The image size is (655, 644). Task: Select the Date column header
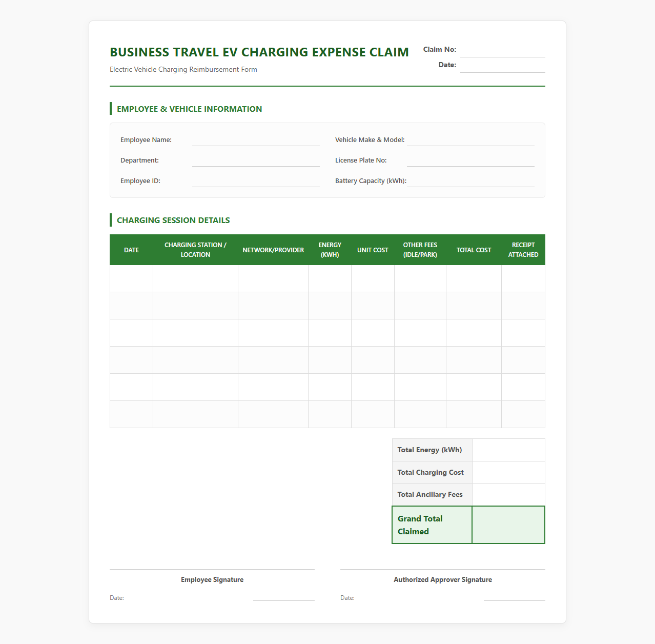coord(131,250)
